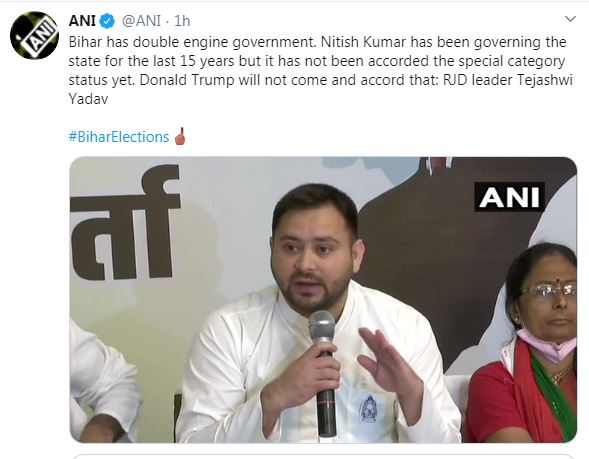
Task: Open the 1h tweet timestamp
Action: coord(182,21)
